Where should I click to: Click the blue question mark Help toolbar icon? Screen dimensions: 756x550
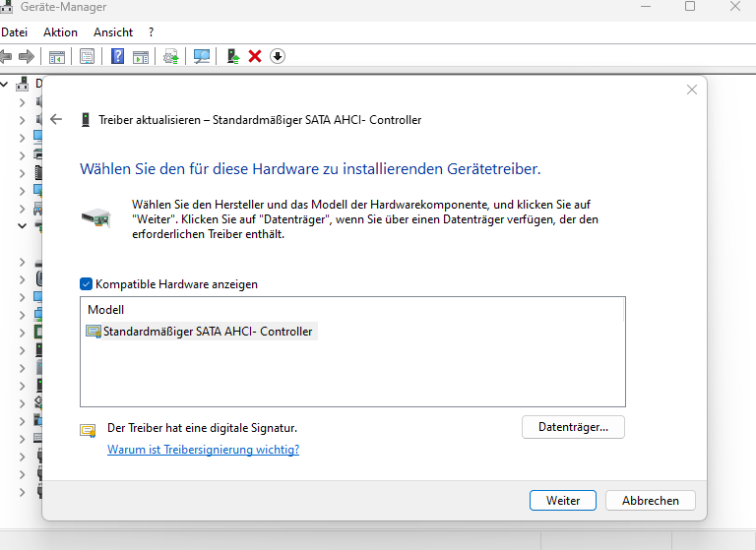[117, 56]
